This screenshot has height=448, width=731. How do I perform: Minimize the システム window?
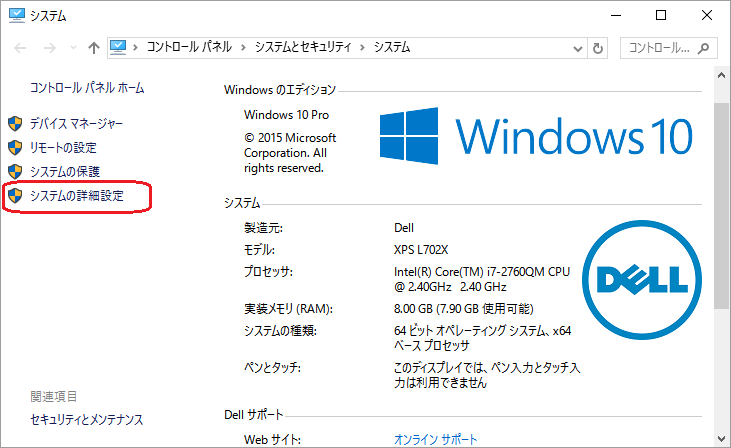pyautogui.click(x=616, y=15)
